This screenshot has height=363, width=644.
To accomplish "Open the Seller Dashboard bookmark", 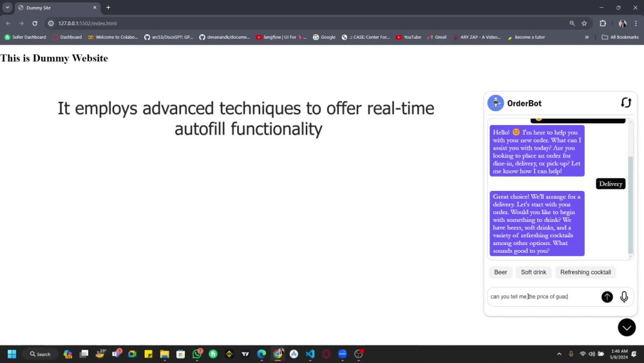I will coord(26,37).
